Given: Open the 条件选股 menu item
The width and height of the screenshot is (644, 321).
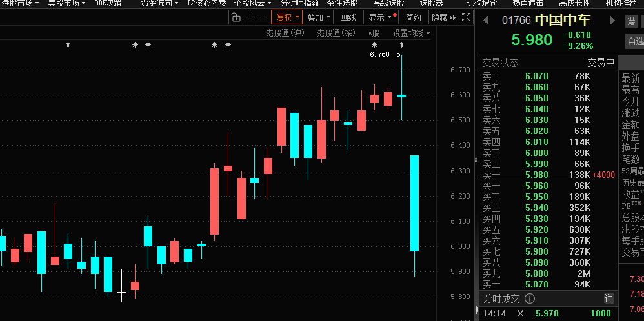Looking at the screenshot, I should pos(342,3).
